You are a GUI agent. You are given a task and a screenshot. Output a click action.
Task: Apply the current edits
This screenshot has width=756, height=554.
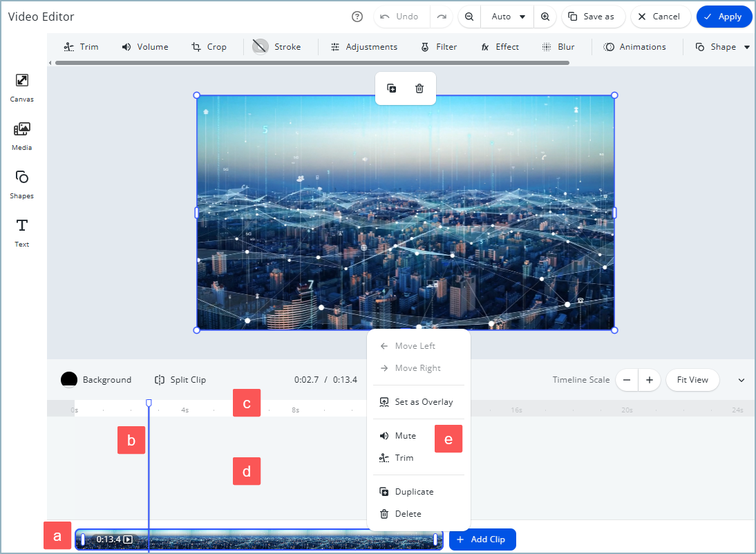click(x=724, y=16)
